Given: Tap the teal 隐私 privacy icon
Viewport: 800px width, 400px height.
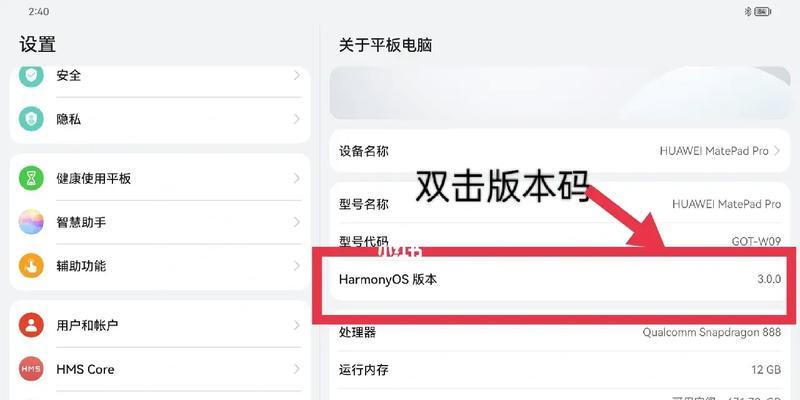Looking at the screenshot, I should tap(32, 119).
